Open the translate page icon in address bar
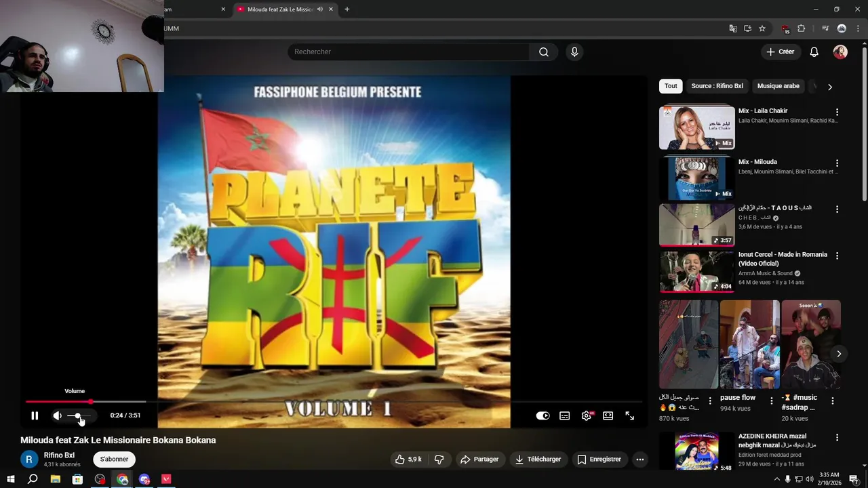 click(732, 28)
